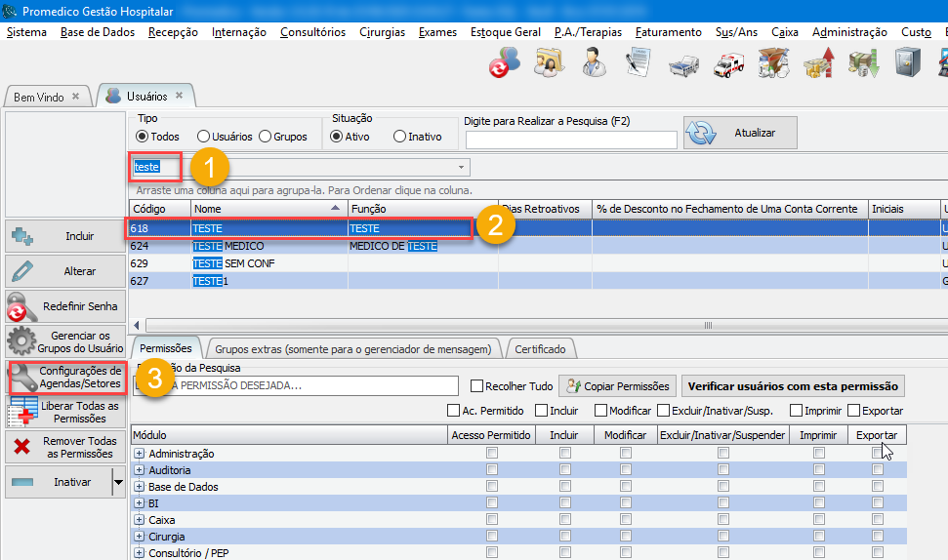Open the patients folder toolbar icon
948x560 pixels.
pos(548,62)
